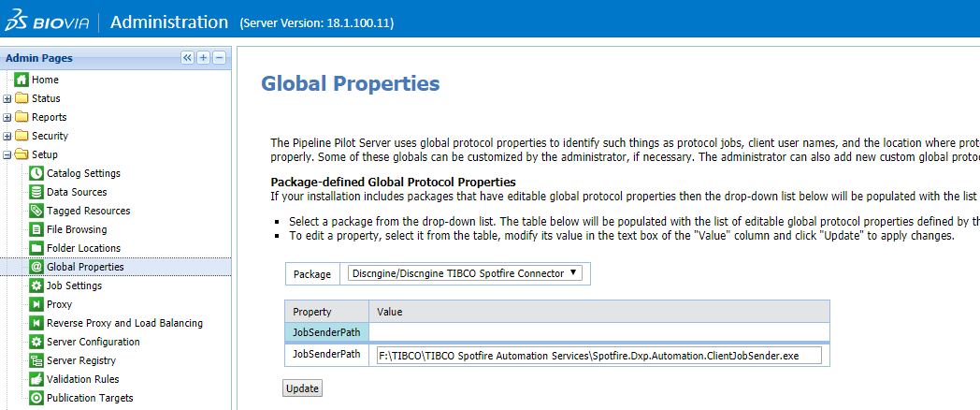This screenshot has height=410, width=980.
Task: Click the Reverse Proxy and Load Balancing icon
Action: 36,323
